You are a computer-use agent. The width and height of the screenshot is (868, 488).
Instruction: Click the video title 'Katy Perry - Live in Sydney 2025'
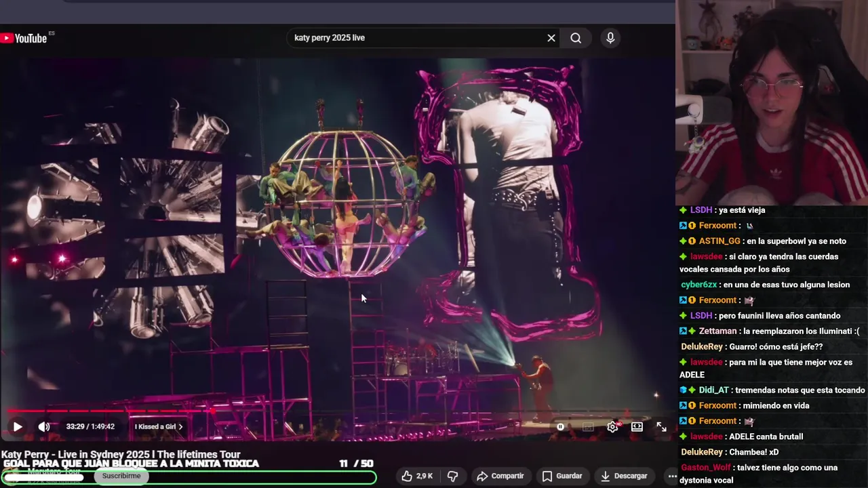click(121, 454)
